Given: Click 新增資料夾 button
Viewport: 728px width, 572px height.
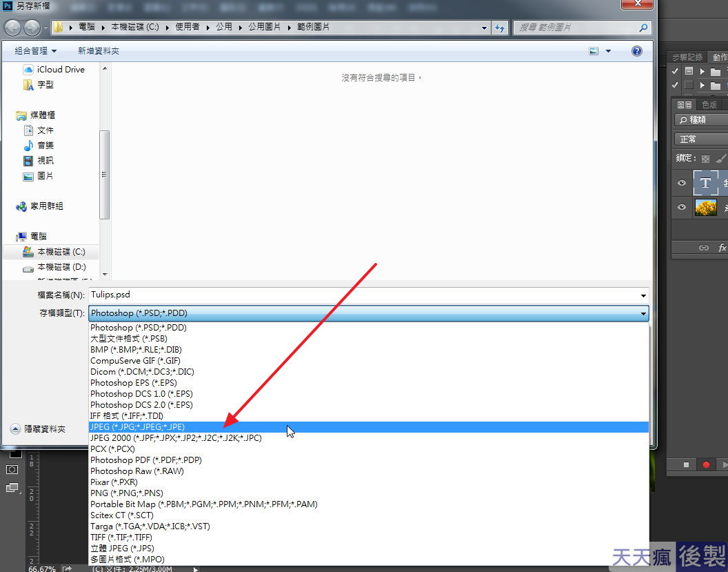Looking at the screenshot, I should coord(99,50).
